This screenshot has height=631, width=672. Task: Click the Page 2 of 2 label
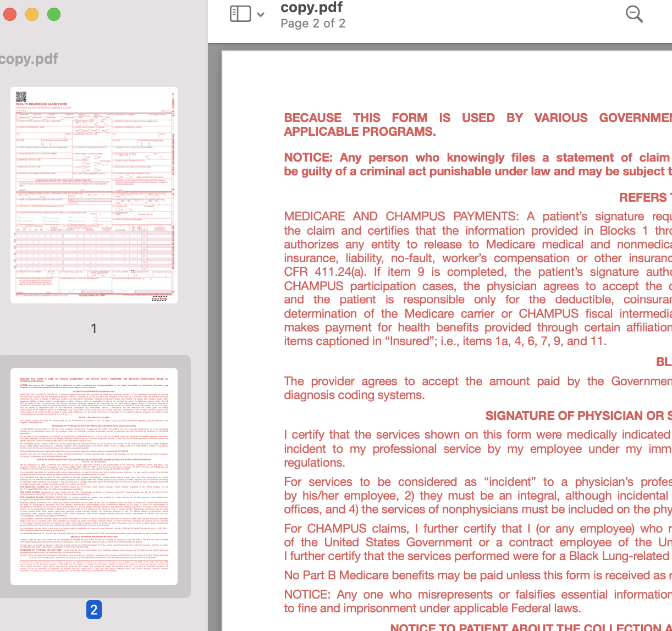(x=312, y=24)
